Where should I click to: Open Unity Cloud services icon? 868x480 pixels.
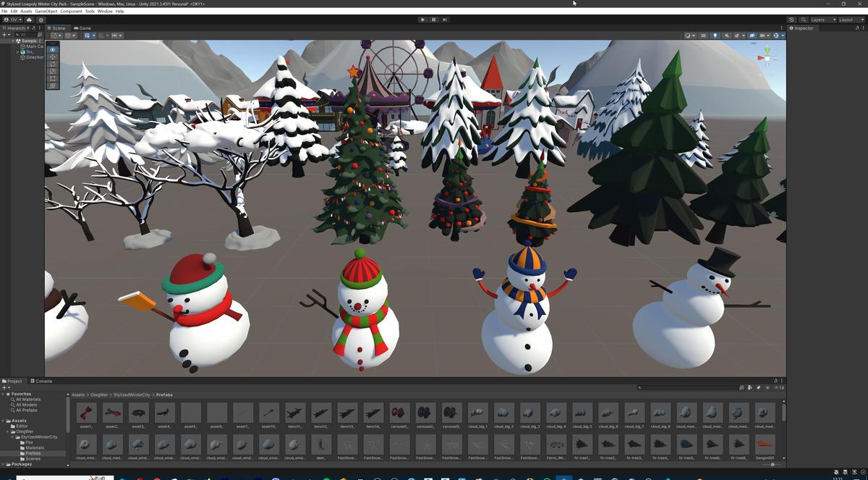[29, 20]
